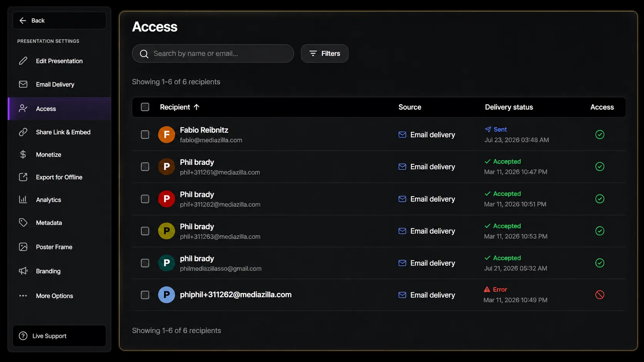Toggle the select-all checkbox in table header
The height and width of the screenshot is (362, 644).
pyautogui.click(x=145, y=107)
